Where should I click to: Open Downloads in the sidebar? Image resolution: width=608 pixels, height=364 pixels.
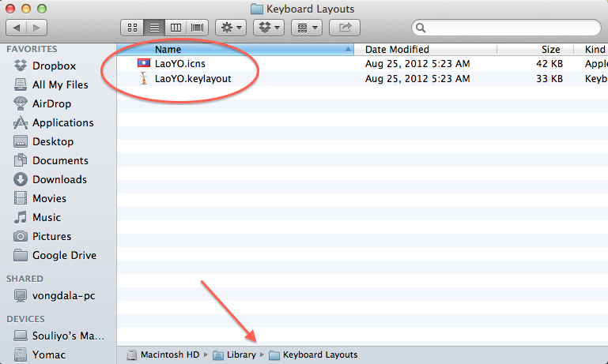59,179
